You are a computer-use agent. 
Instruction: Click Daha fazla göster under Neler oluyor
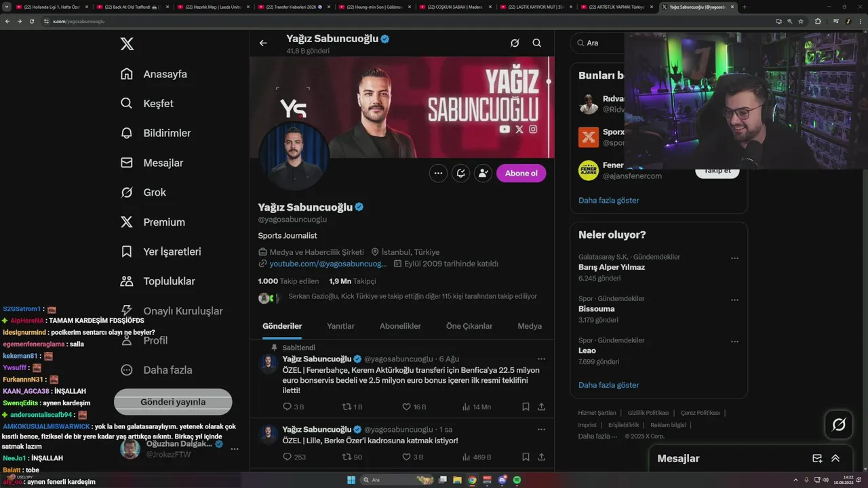point(608,385)
